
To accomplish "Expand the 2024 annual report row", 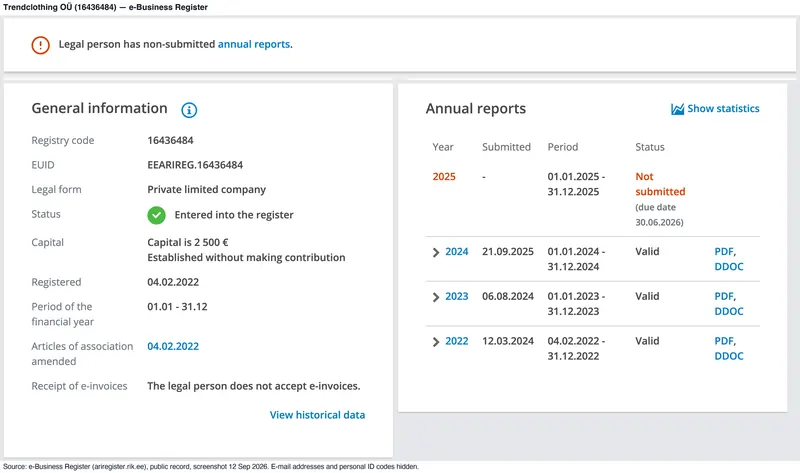I will tap(436, 253).
